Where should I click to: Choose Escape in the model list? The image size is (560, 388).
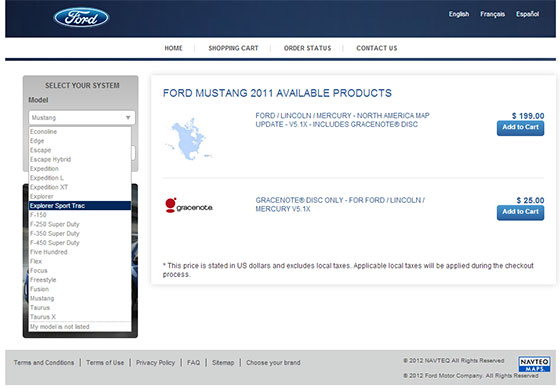[80, 150]
